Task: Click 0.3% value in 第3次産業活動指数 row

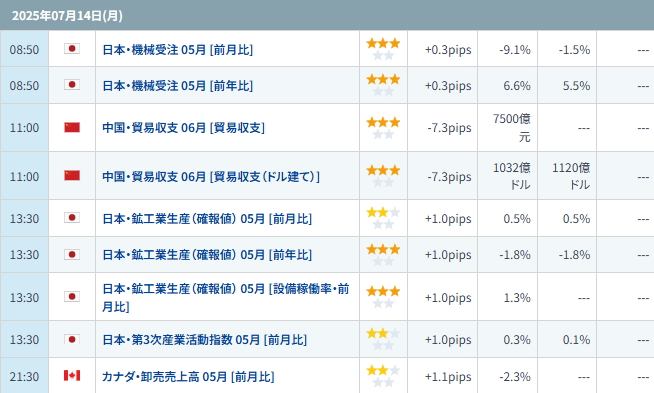Action: 517,340
